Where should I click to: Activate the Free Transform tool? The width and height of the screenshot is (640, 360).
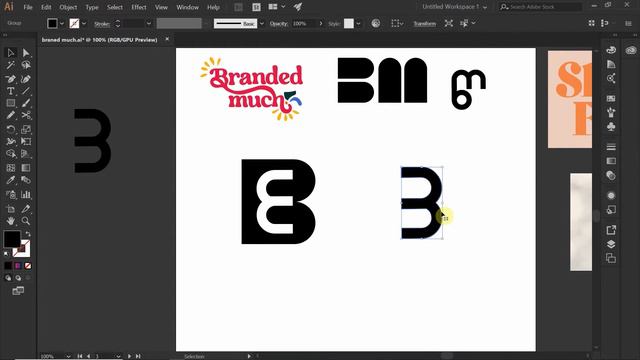26,142
